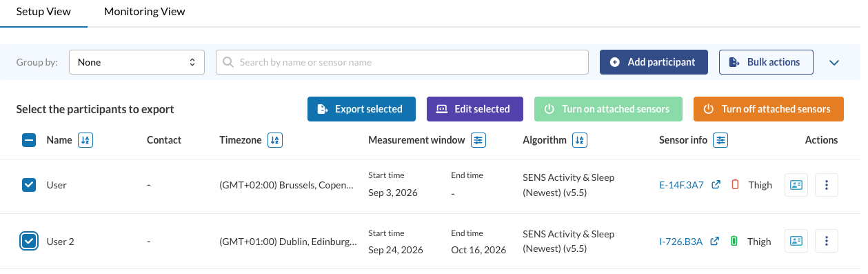This screenshot has height=274, width=868.
Task: Click User 2 row's algorithm text
Action: pos(569,242)
